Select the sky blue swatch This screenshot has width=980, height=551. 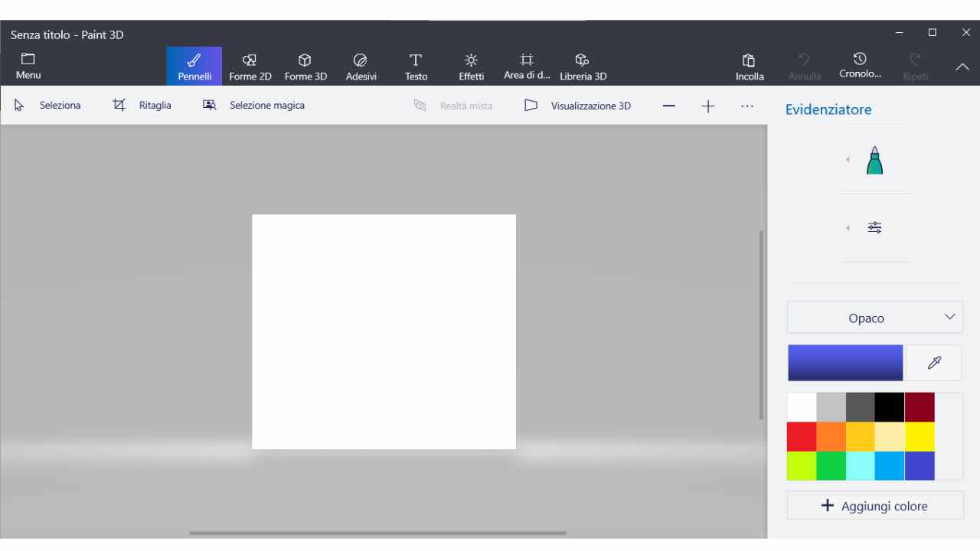tap(890, 466)
